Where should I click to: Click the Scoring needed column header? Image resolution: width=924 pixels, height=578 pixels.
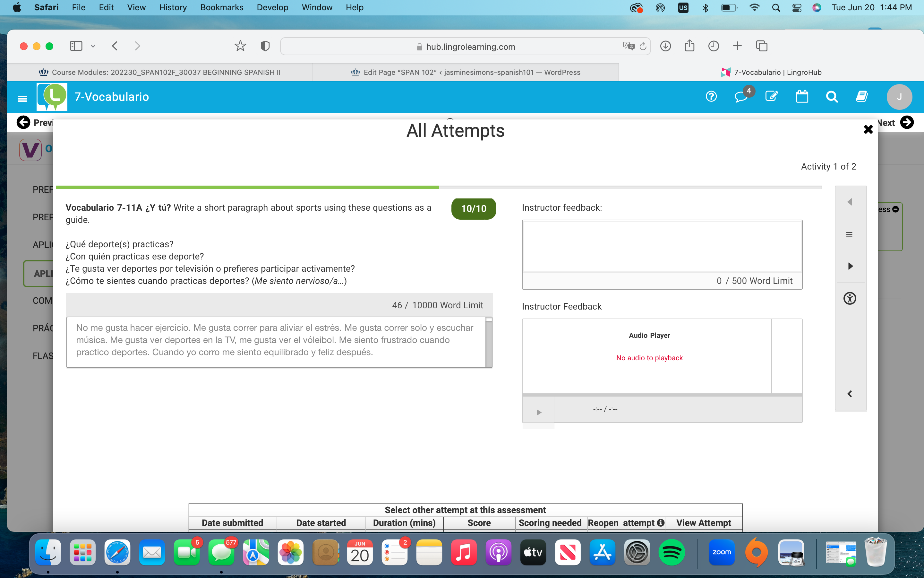[x=550, y=522]
